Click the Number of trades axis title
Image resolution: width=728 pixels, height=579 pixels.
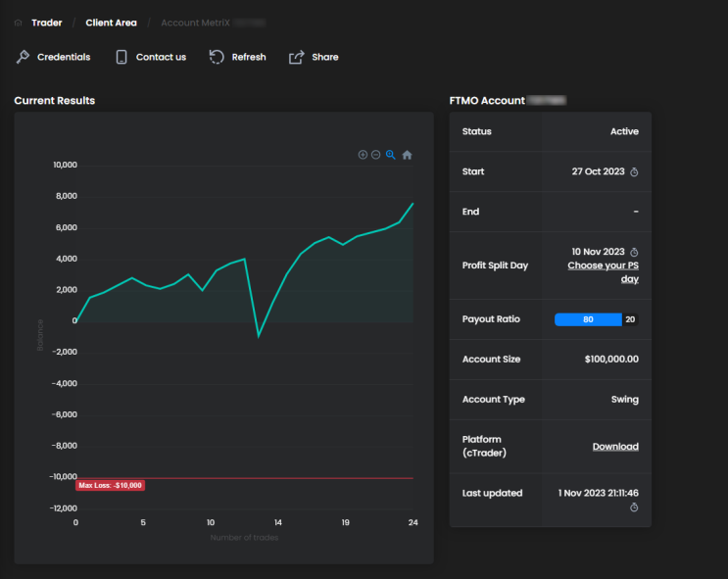(x=244, y=537)
